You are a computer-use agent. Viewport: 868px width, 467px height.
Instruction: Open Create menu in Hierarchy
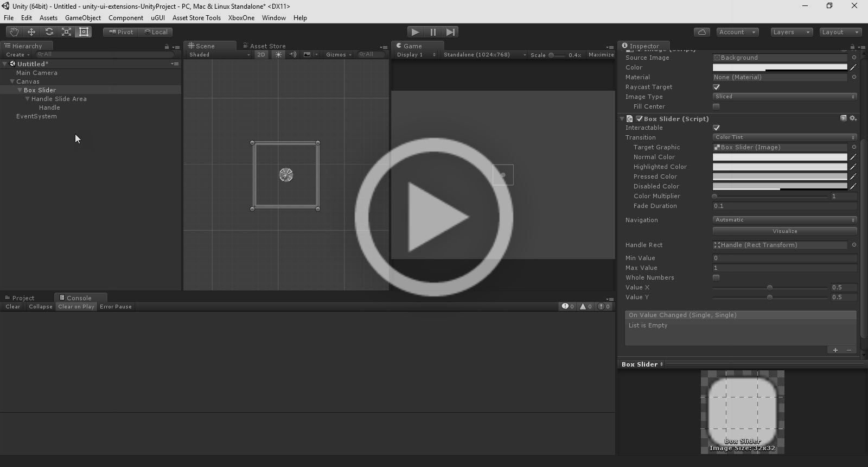[17, 55]
